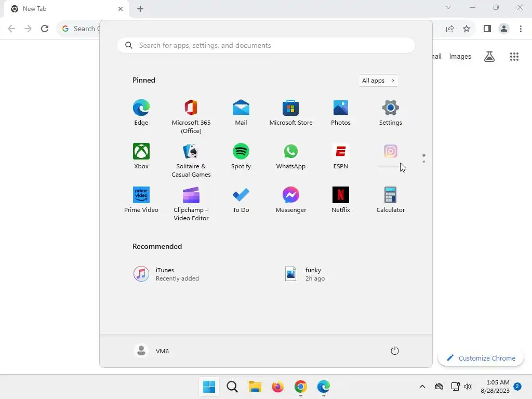Screen dimensions: 532x399
Task: Open notification center badge
Action: click(x=517, y=387)
